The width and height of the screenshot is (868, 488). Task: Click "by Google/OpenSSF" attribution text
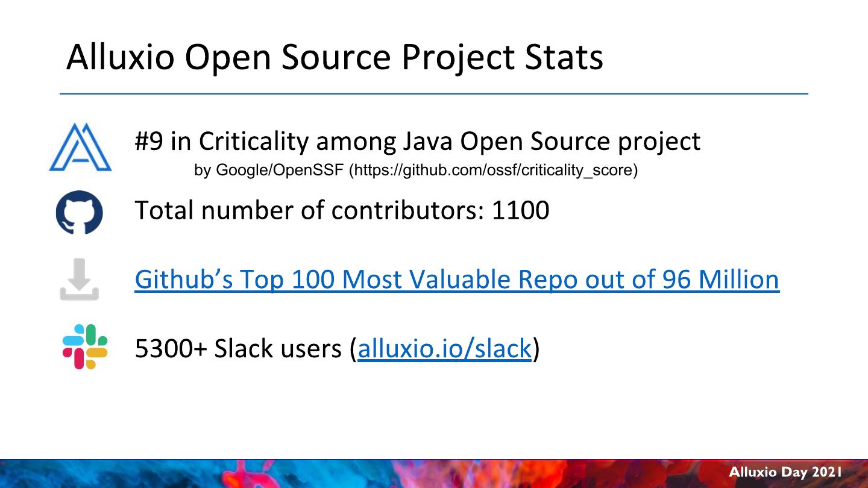[x=269, y=170]
